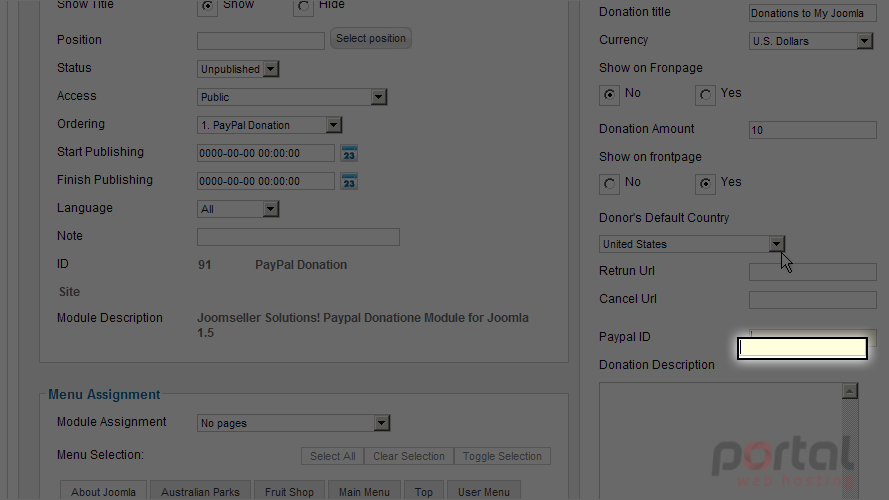
Task: Choose Yes under Show on Fronpage
Action: pyautogui.click(x=705, y=95)
